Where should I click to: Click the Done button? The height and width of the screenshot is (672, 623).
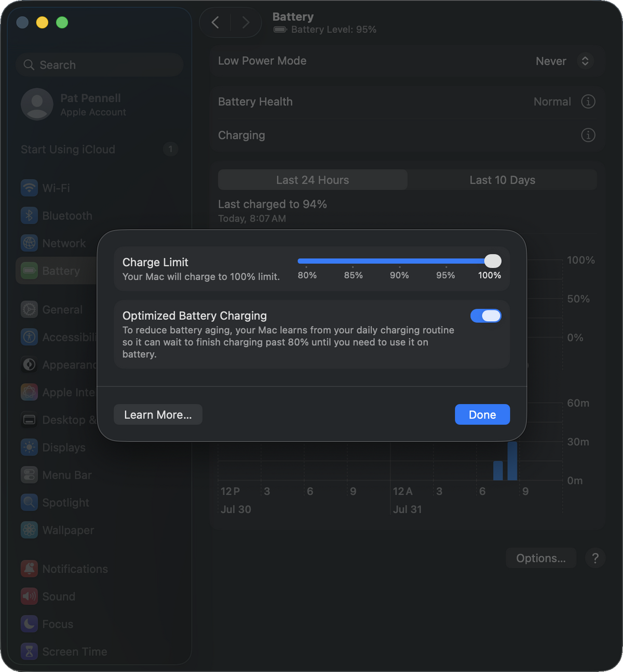pos(482,415)
